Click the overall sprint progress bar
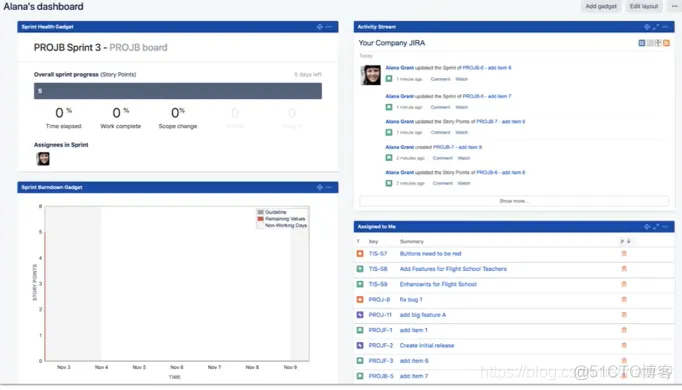The height and width of the screenshot is (390, 682). 178,91
